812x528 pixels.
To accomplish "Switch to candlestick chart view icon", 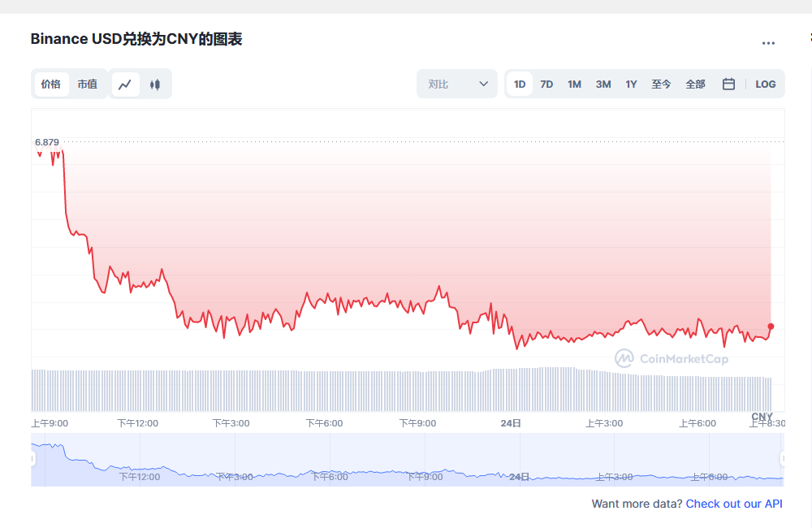I will point(155,84).
